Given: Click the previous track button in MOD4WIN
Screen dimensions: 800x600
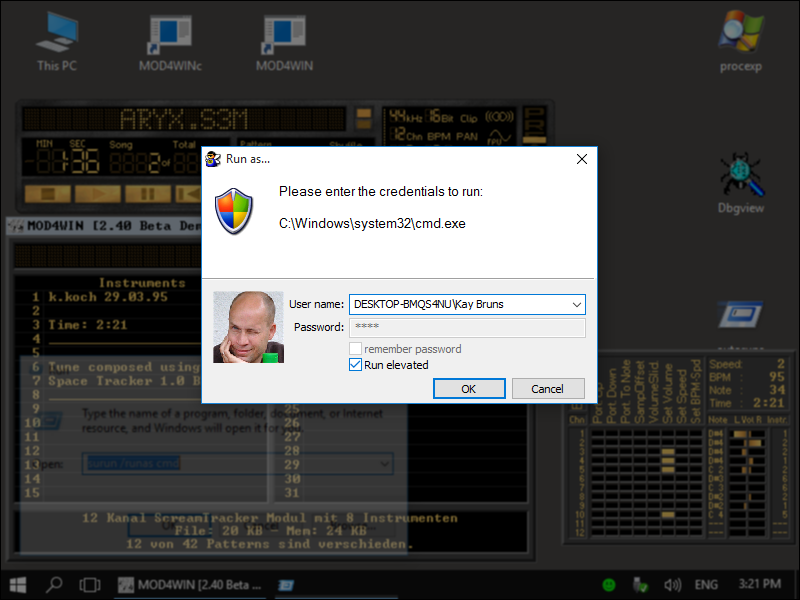Looking at the screenshot, I should click(x=188, y=194).
